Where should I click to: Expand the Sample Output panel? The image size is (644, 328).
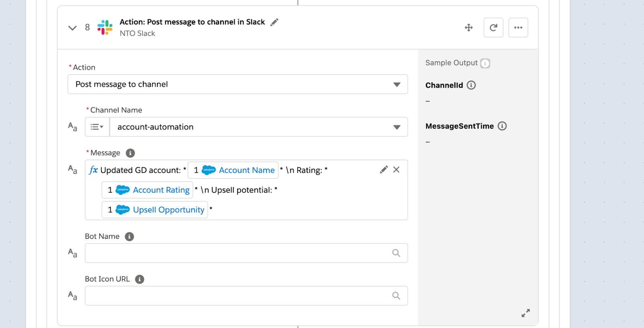[526, 313]
